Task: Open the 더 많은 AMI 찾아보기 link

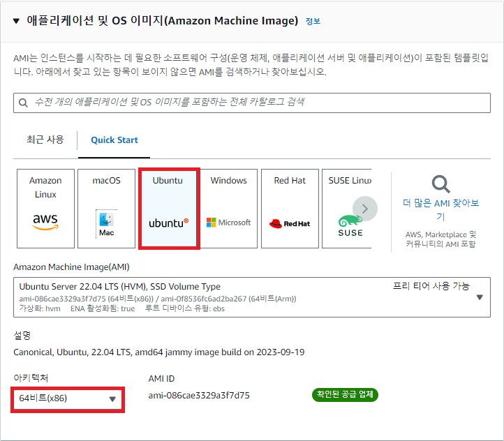Action: [x=440, y=209]
